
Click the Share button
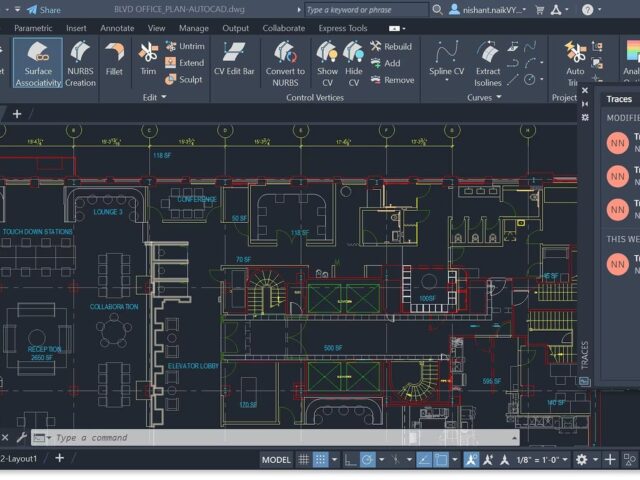tap(43, 9)
